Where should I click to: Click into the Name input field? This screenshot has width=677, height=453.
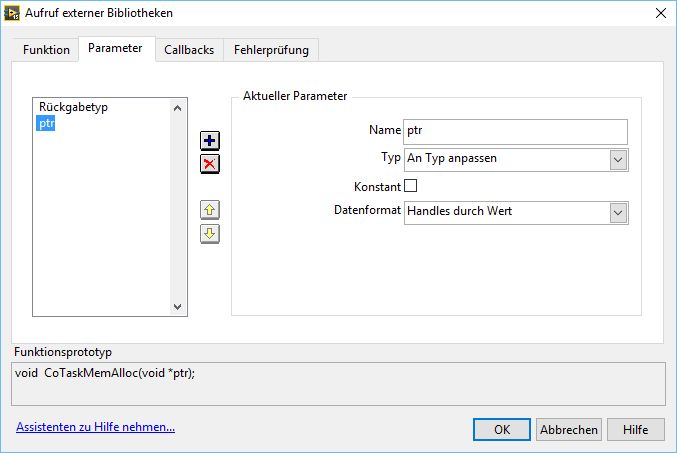click(x=514, y=131)
